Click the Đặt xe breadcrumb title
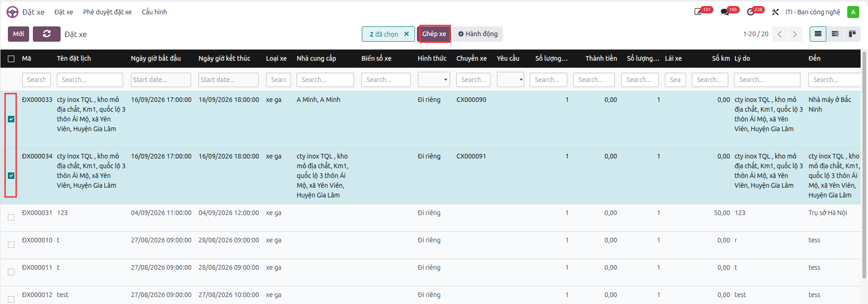Screen dimensions: 868x304 (75, 34)
